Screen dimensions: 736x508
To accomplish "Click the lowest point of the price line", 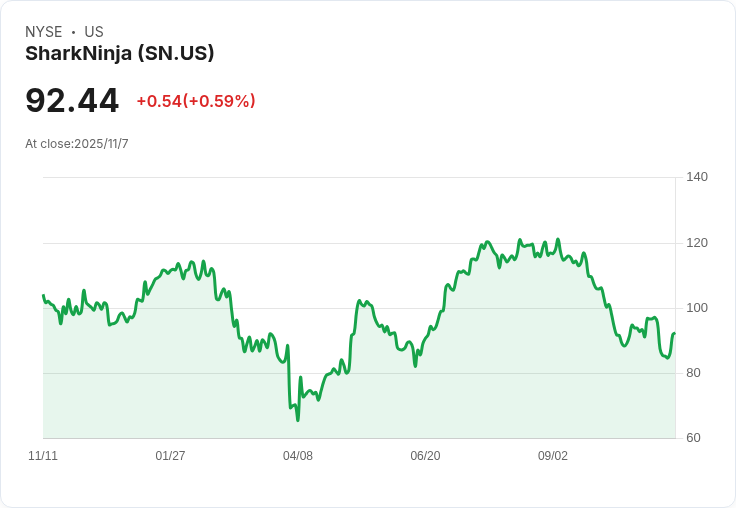I will [297, 420].
